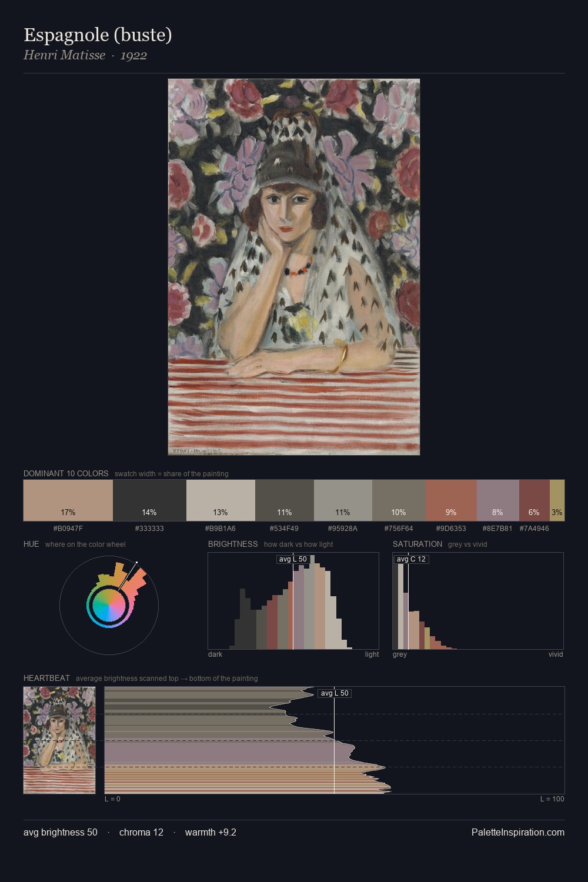Click the heartbeat brightness profile chart

pyautogui.click(x=335, y=740)
